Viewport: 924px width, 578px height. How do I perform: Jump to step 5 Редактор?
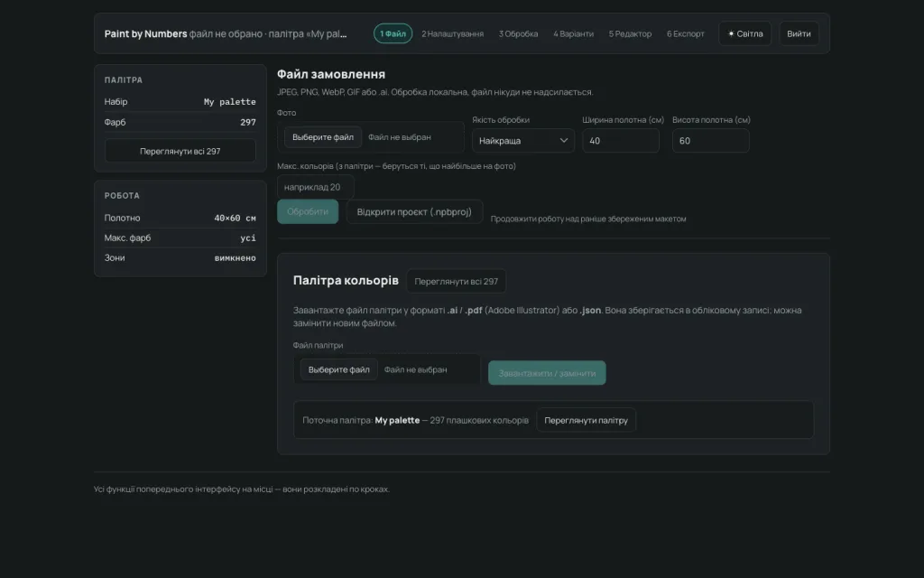click(630, 33)
